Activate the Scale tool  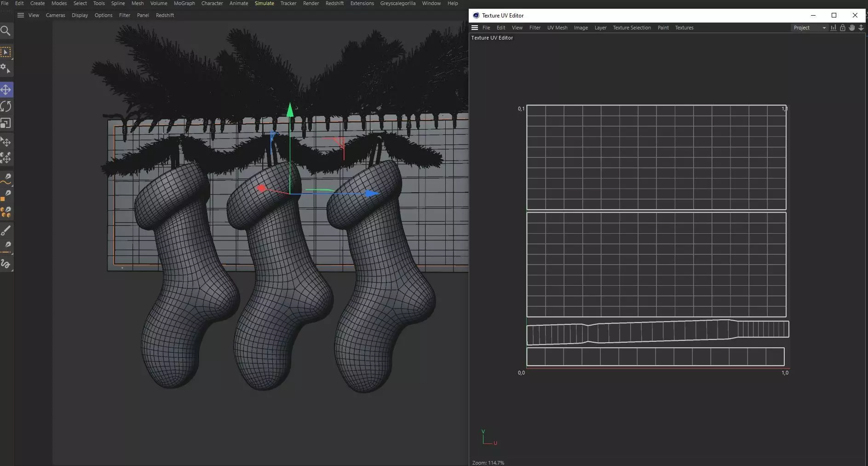click(6, 123)
